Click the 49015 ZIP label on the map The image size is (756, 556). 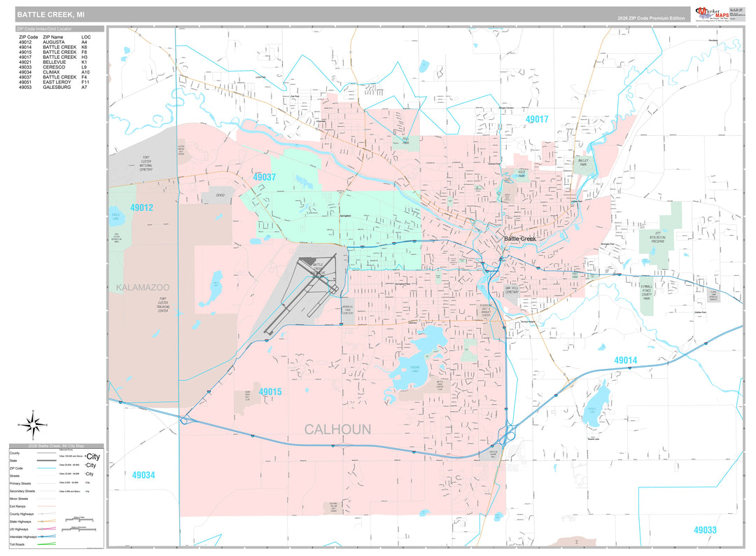[x=270, y=391]
